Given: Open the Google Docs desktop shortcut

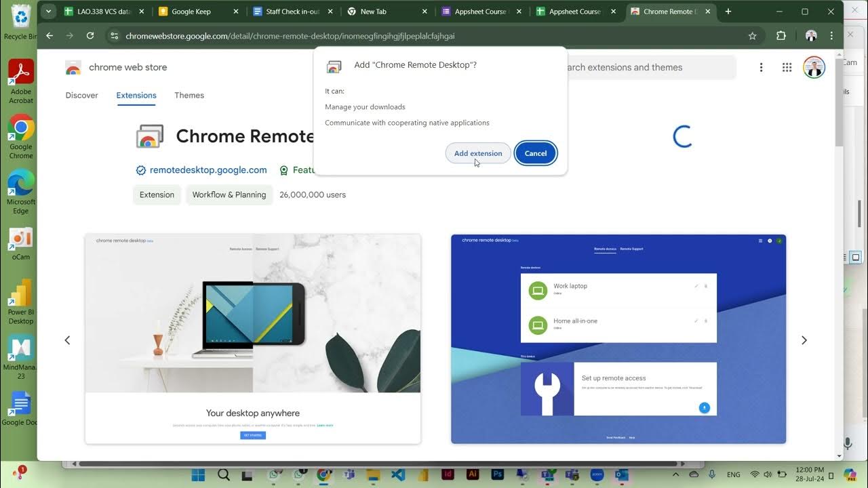Looking at the screenshot, I should [x=21, y=409].
